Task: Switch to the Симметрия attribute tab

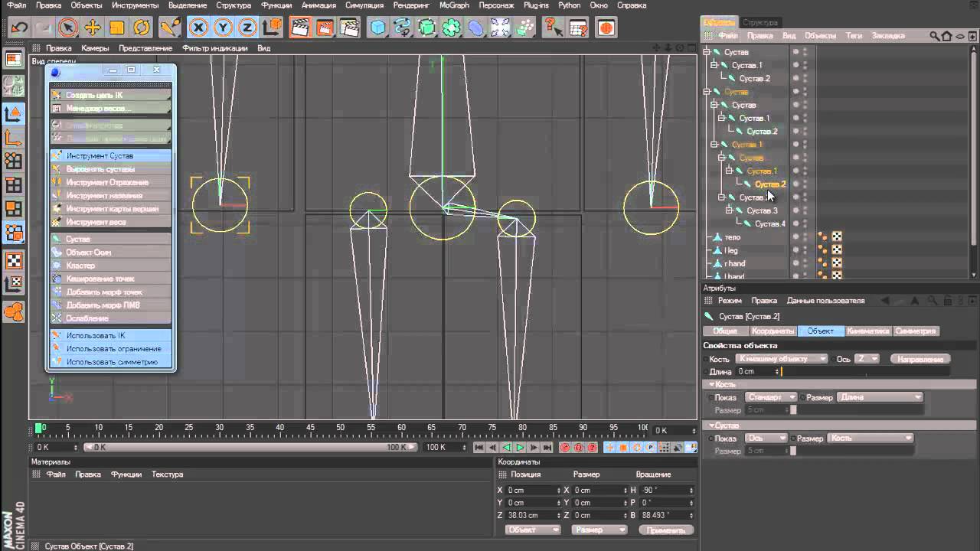Action: tap(916, 331)
